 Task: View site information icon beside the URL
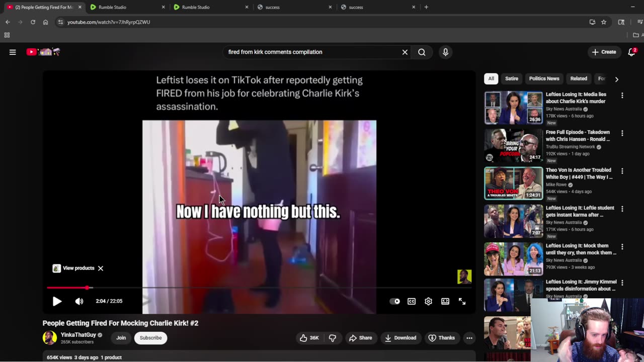tap(60, 22)
